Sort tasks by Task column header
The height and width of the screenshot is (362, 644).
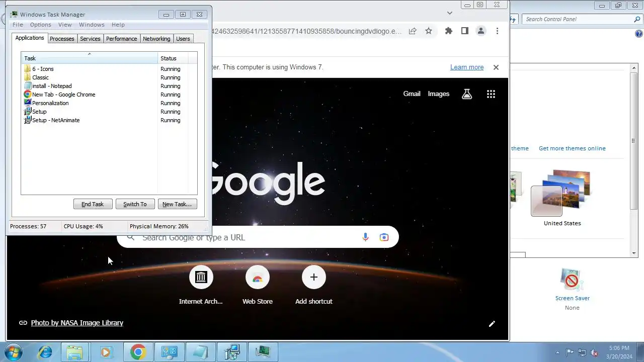90,58
